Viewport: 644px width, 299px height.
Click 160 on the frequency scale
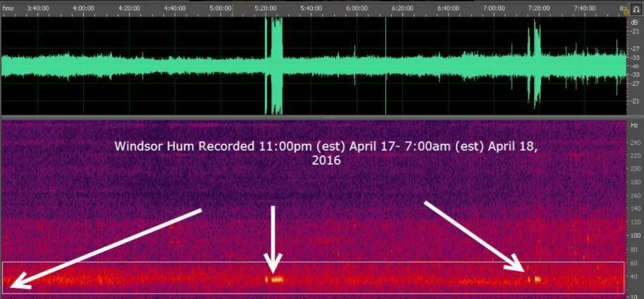click(635, 196)
